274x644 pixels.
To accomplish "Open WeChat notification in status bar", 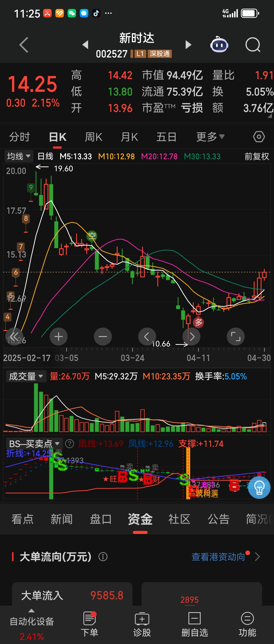I will pos(72,13).
